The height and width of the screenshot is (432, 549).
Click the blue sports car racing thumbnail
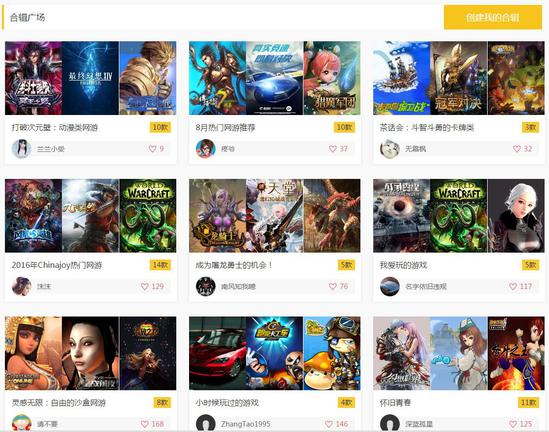(274, 78)
